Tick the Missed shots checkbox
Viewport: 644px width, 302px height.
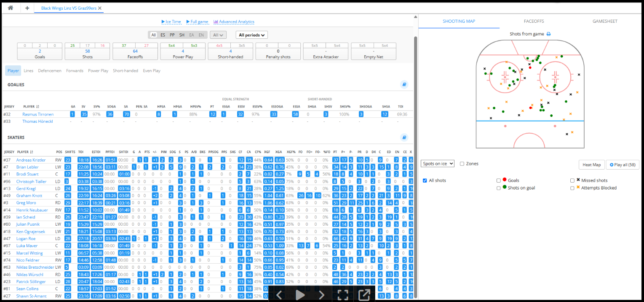click(x=572, y=181)
